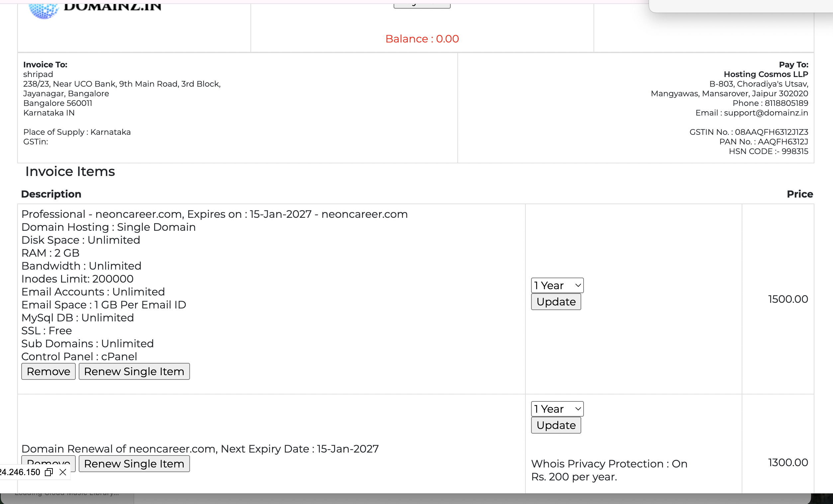Close the IP address overlay with X
The width and height of the screenshot is (833, 504).
pyautogui.click(x=63, y=472)
